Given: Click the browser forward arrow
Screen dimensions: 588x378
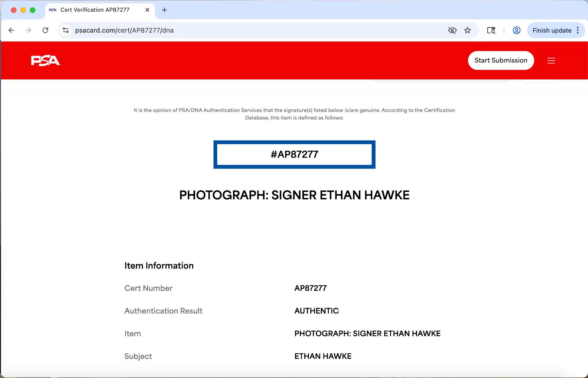Looking at the screenshot, I should (28, 30).
